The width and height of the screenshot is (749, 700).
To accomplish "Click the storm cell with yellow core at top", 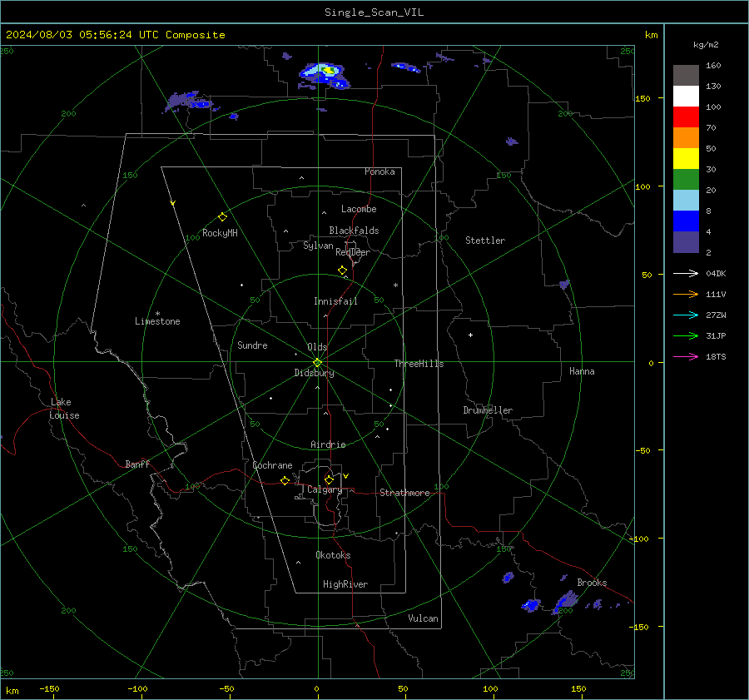I will [x=325, y=75].
